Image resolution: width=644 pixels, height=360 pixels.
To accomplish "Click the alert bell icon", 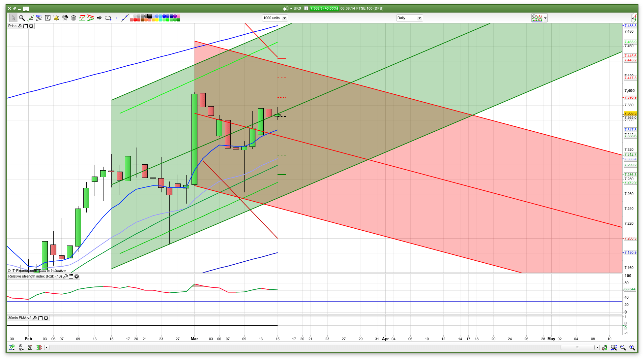I will tap(56, 18).
